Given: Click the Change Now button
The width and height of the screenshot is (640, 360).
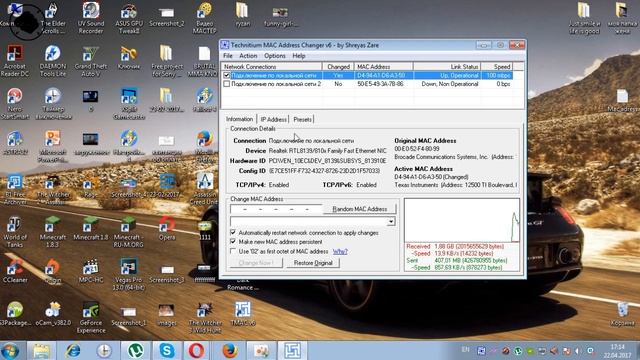Looking at the screenshot, I should pos(256,263).
